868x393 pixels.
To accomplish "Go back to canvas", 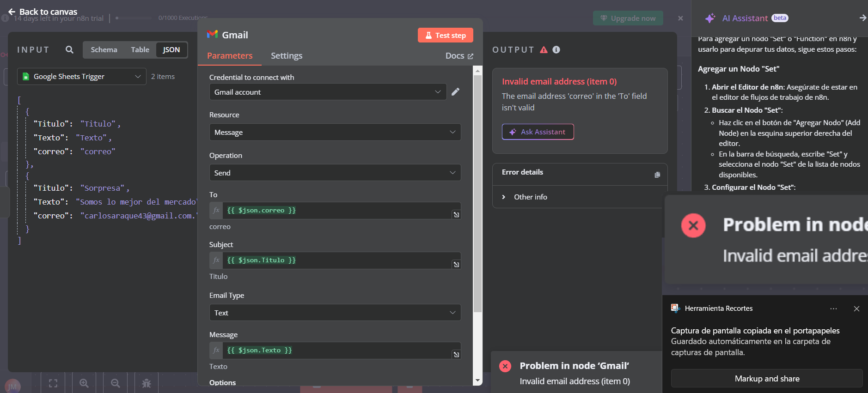I will 43,12.
